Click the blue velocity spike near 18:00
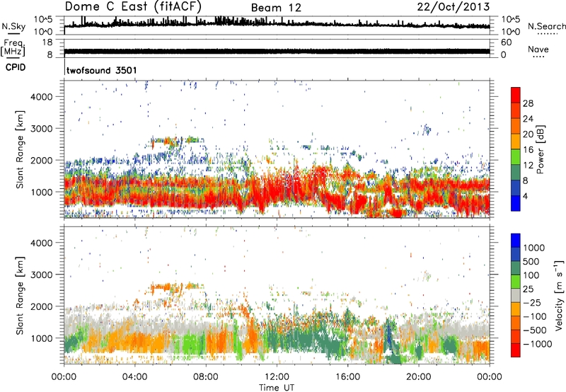566x392 pixels. click(x=388, y=334)
